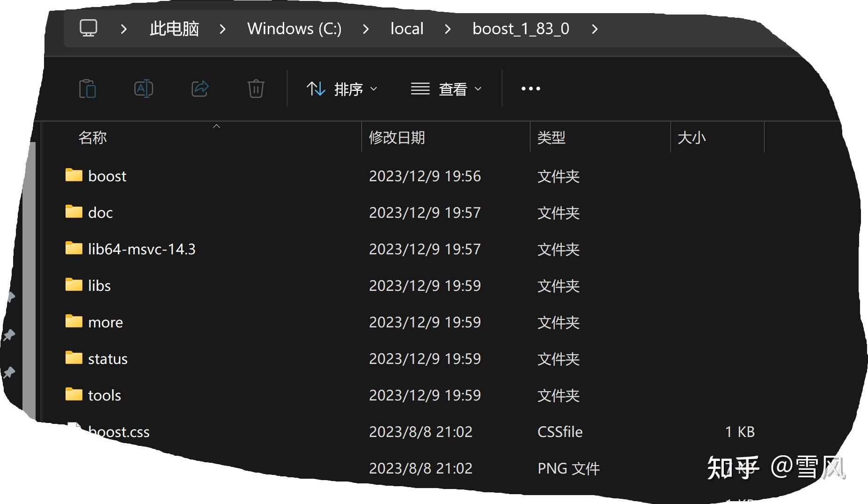The height and width of the screenshot is (504, 868).
Task: Go to local folder in breadcrumb
Action: tap(407, 29)
